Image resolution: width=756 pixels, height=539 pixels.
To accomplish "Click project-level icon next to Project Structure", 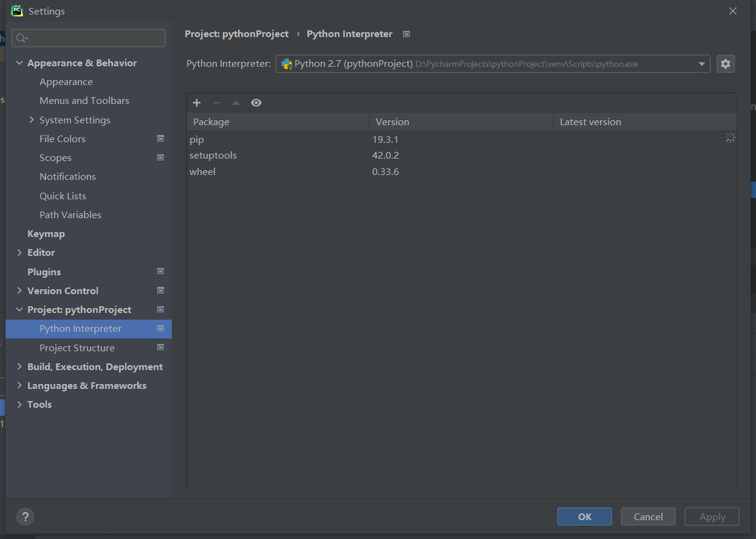I will (x=160, y=348).
